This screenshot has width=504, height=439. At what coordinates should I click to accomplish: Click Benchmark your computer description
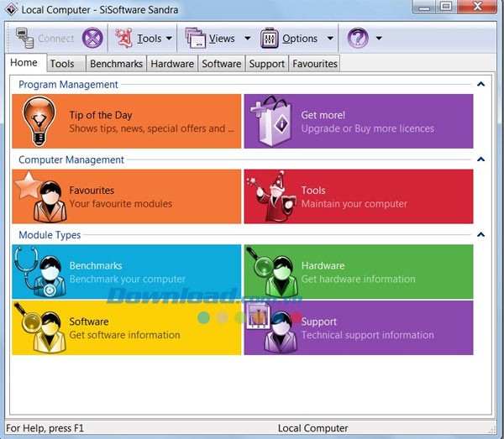(128, 279)
